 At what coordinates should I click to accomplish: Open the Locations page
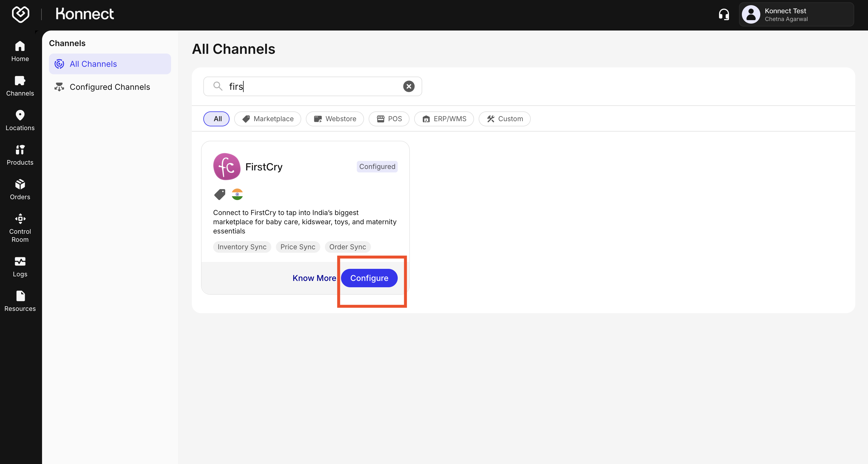point(20,120)
